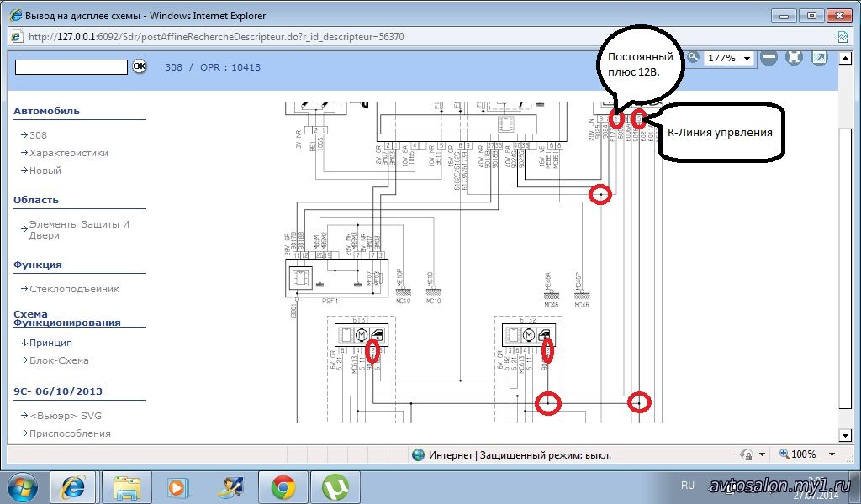Screen dimensions: 861x504
Task: Click the fit-to-screen diagram icon
Action: (794, 58)
